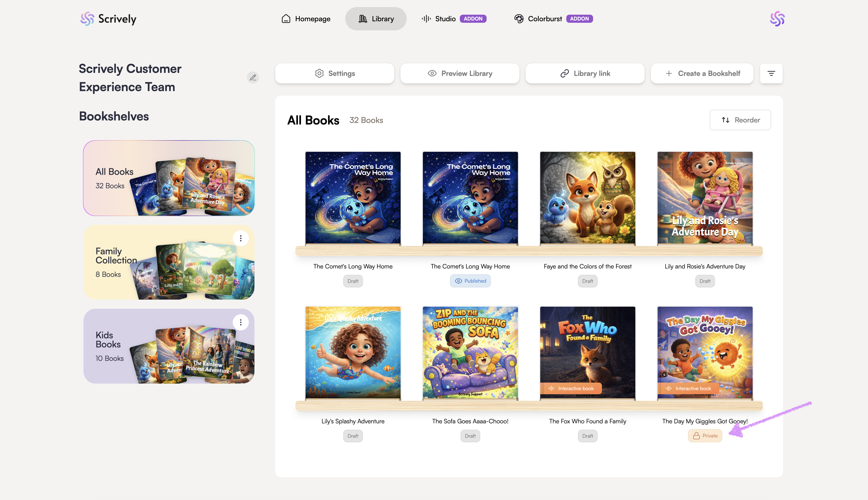Open Faye and the Colors cover
The image size is (868, 500).
point(587,198)
